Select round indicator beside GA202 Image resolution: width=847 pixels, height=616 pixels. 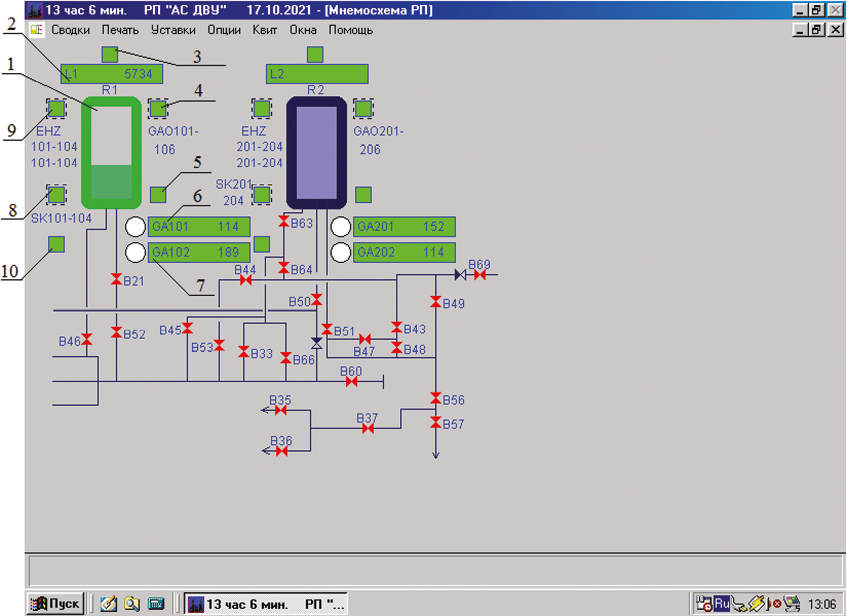click(341, 253)
